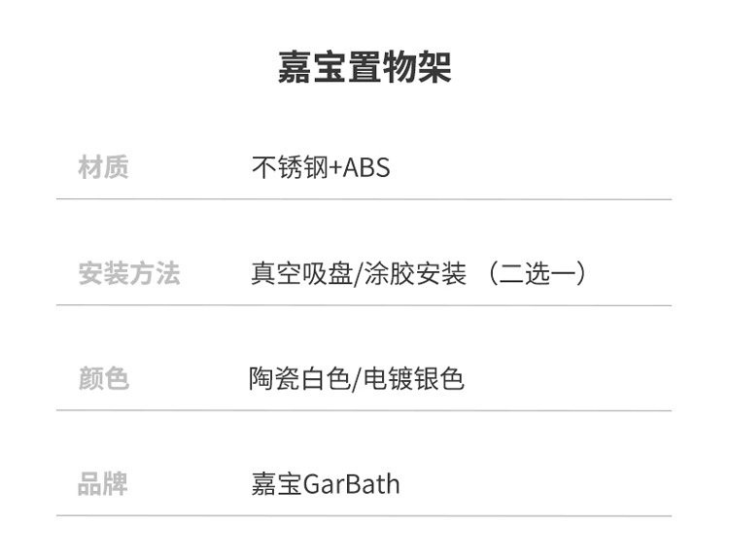Click the 安装方法 row label

click(x=128, y=273)
